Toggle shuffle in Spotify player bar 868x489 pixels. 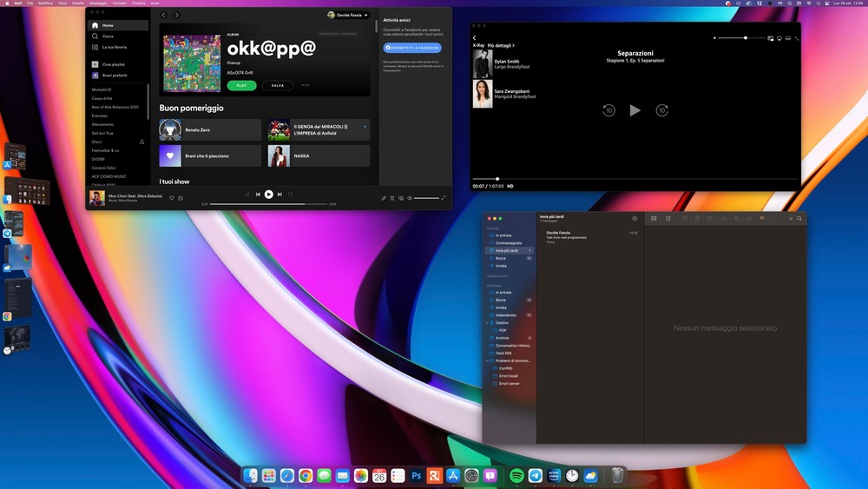(247, 195)
